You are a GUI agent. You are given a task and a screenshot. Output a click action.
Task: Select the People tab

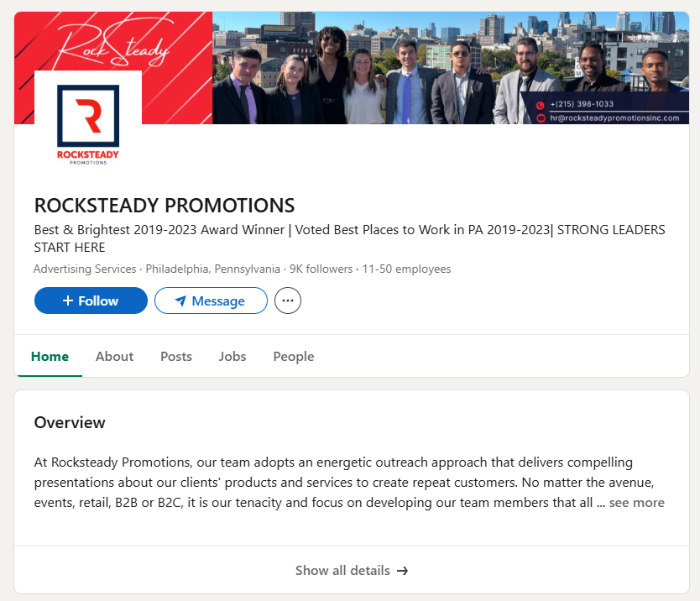[294, 356]
